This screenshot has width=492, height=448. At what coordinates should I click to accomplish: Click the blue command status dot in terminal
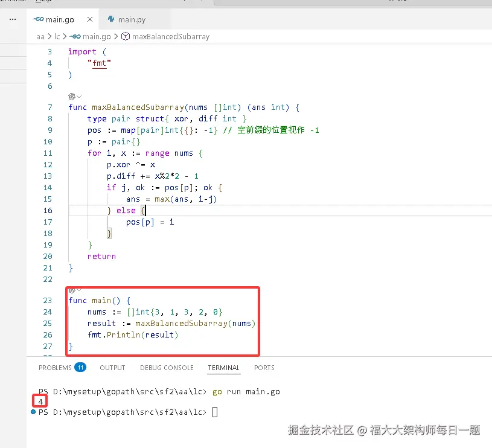33,412
